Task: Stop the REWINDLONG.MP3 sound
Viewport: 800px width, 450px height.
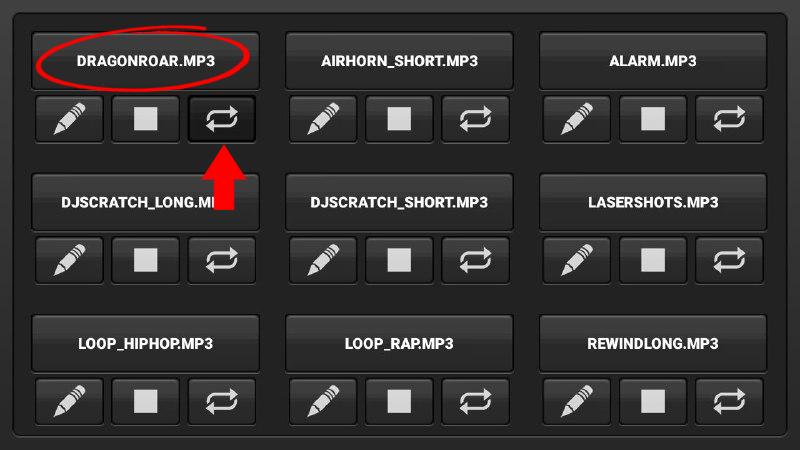Action: point(653,402)
